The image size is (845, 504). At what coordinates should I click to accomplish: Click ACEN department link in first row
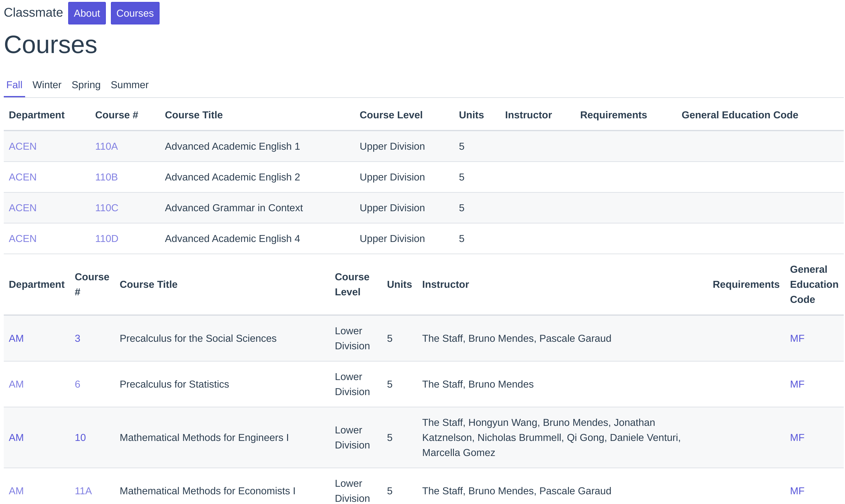[22, 146]
